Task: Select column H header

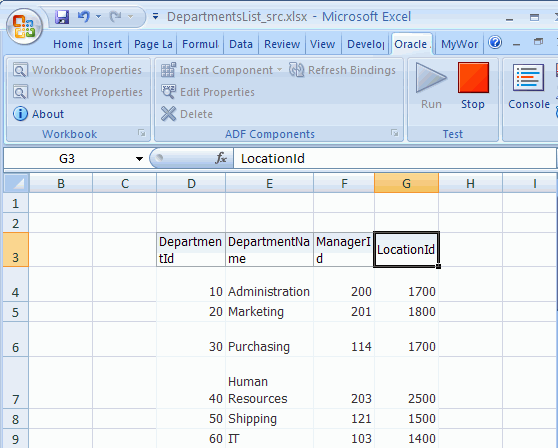Action: [470, 184]
